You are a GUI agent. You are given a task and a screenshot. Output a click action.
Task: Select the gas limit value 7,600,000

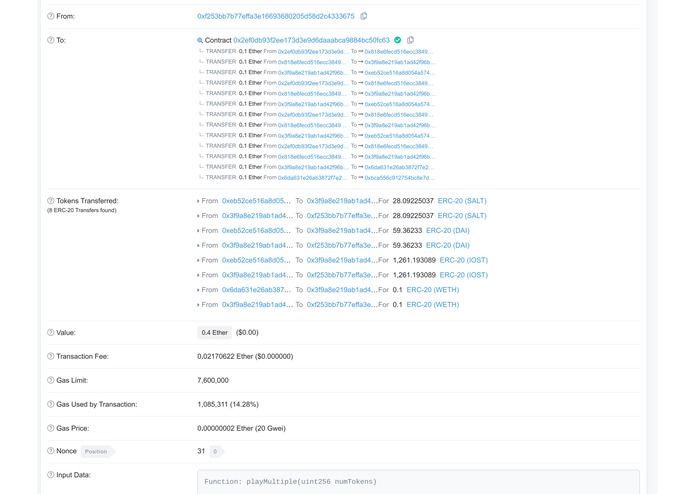[213, 380]
